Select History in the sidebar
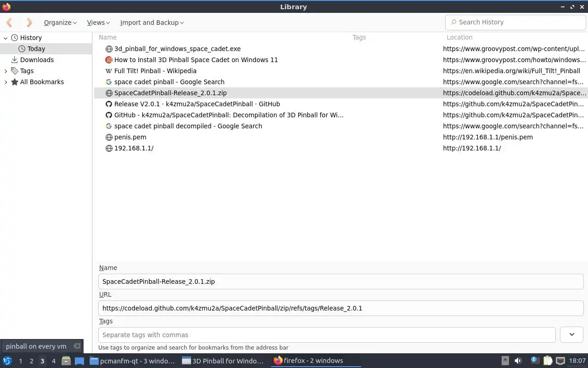This screenshot has height=368, width=588. tap(31, 38)
